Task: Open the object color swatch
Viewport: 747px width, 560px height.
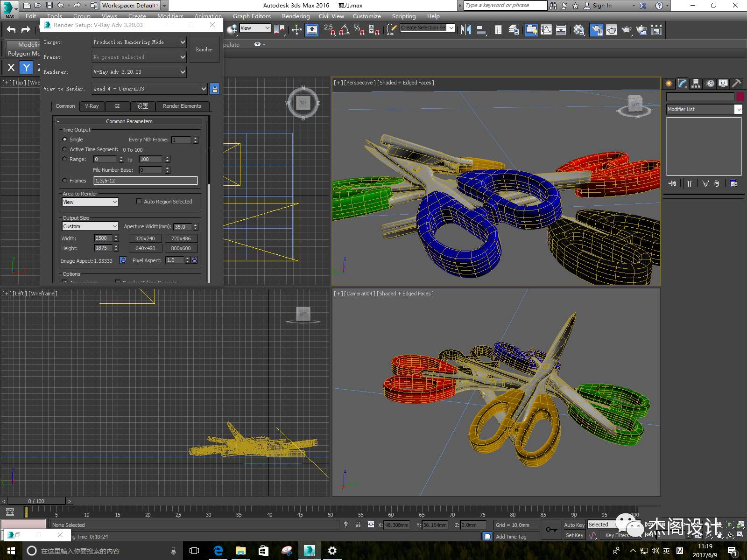Action: click(x=740, y=97)
